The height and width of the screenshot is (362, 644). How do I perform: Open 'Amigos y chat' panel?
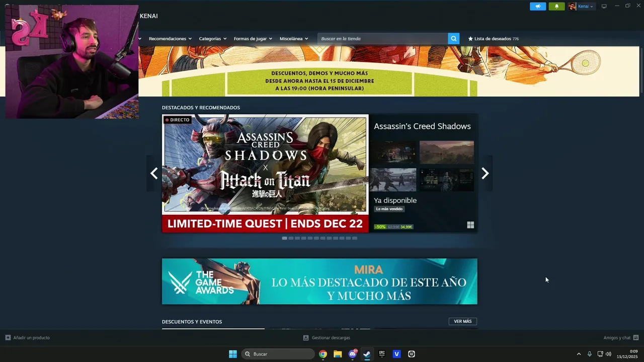(x=621, y=338)
